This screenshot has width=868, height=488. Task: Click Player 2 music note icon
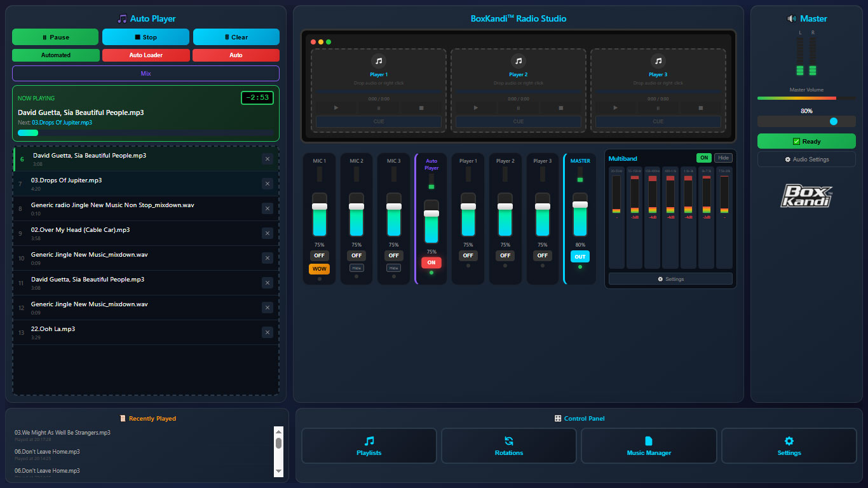point(519,61)
